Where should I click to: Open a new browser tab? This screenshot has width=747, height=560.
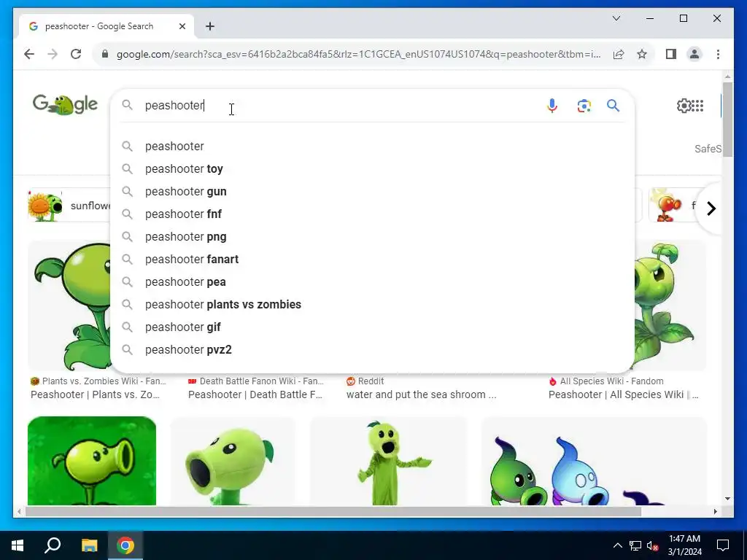tap(210, 26)
